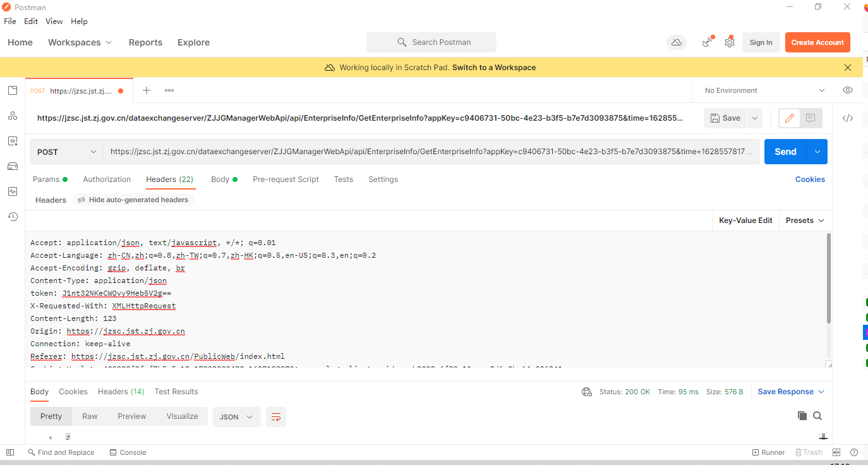Copy the response body to clipboard
Image resolution: width=868 pixels, height=465 pixels.
tap(802, 416)
